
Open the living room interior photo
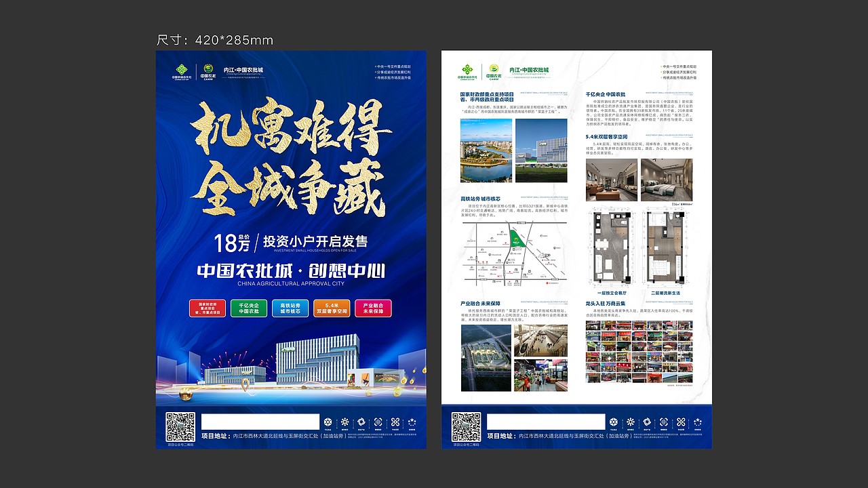click(612, 180)
